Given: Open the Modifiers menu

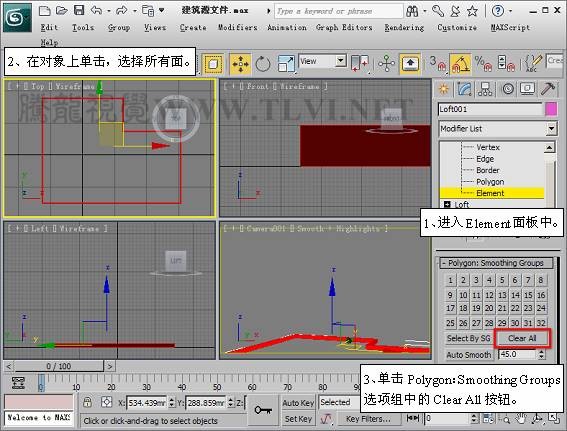Looking at the screenshot, I should pyautogui.click(x=237, y=27).
